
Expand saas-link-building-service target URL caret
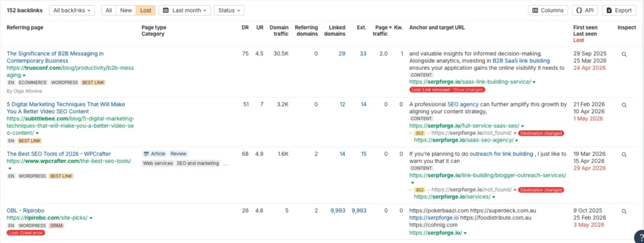[x=534, y=82]
